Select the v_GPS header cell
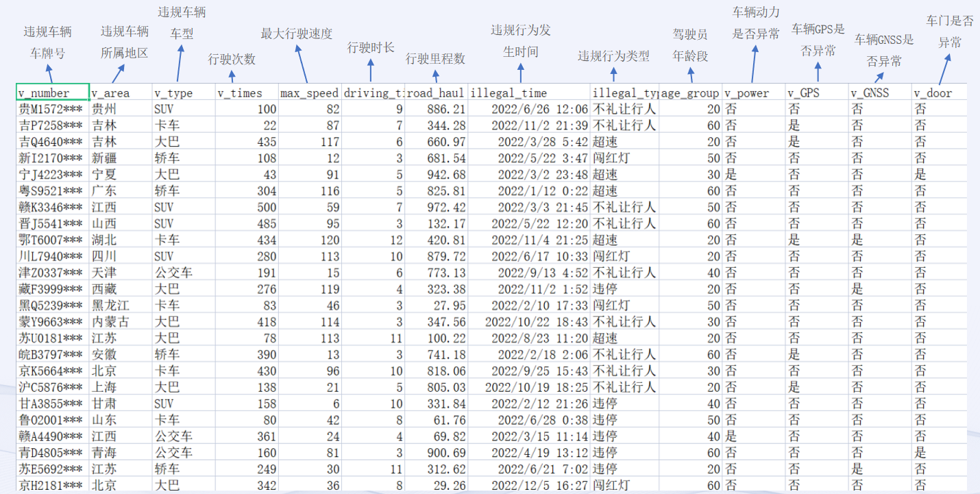This screenshot has height=494, width=980. point(817,92)
